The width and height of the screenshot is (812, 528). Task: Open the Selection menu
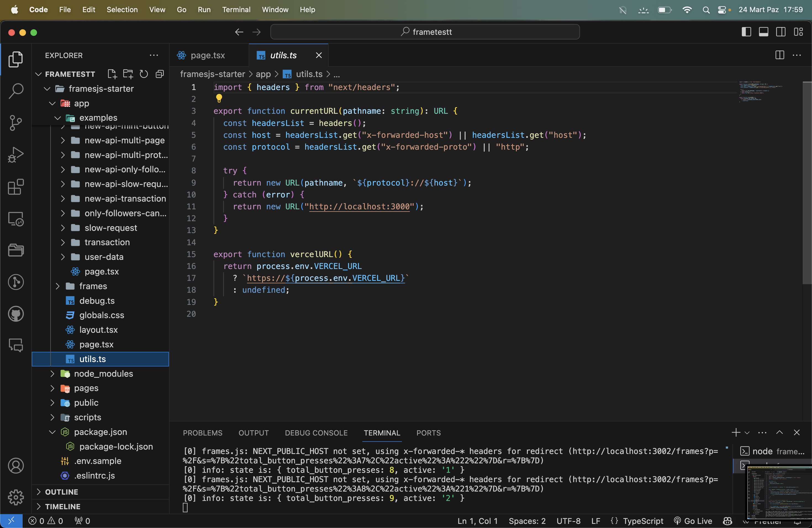[x=122, y=10]
